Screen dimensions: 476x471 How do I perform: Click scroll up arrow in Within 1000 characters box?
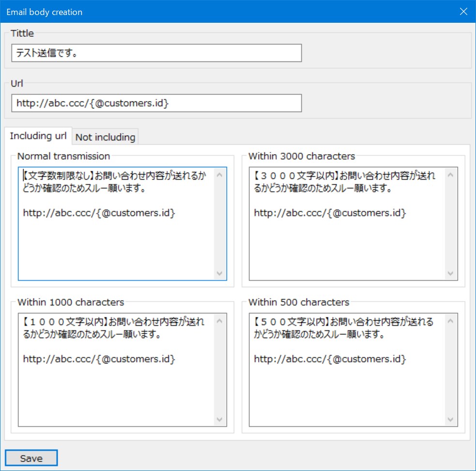(x=220, y=321)
